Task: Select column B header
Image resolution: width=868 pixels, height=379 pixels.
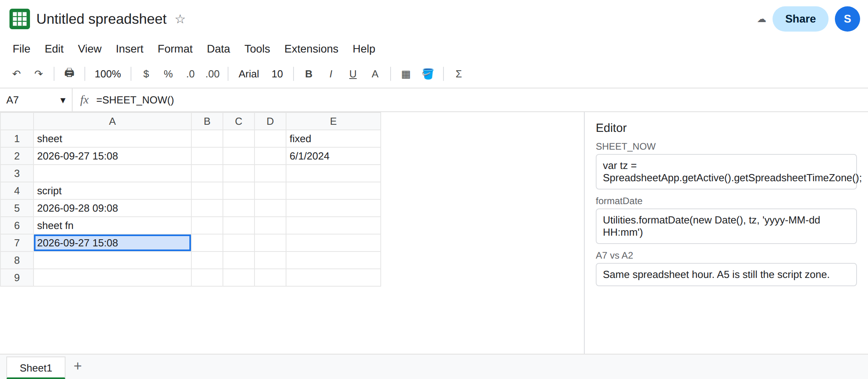Action: point(207,121)
